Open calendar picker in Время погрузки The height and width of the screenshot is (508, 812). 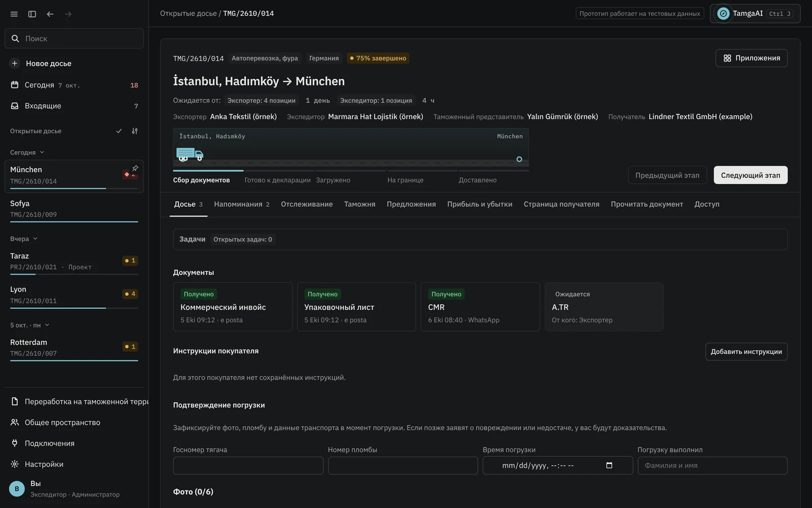[x=609, y=465]
